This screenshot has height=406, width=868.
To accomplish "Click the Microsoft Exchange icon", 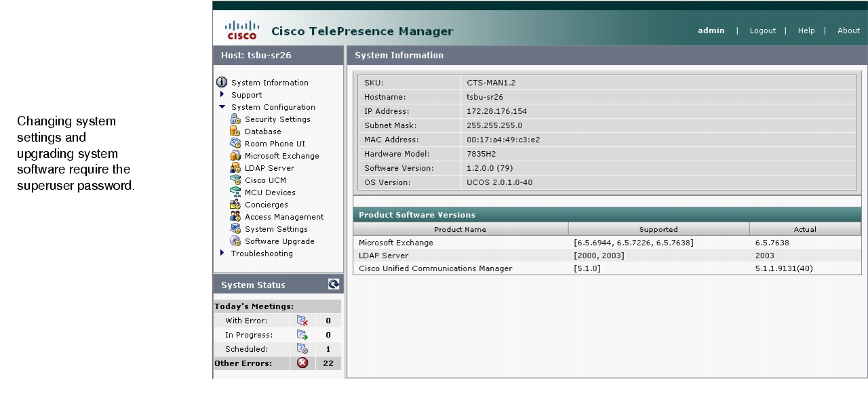I will [x=235, y=156].
